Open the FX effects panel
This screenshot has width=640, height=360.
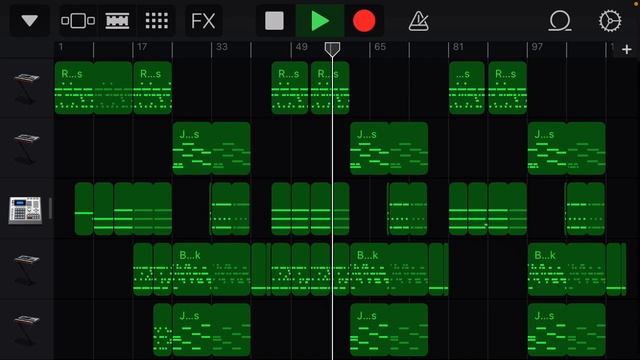(203, 20)
